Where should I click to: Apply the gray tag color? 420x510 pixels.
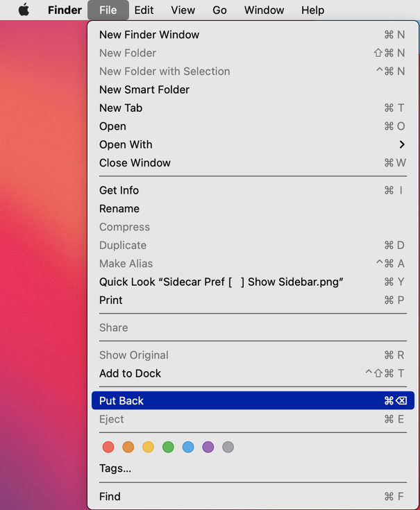tap(228, 447)
